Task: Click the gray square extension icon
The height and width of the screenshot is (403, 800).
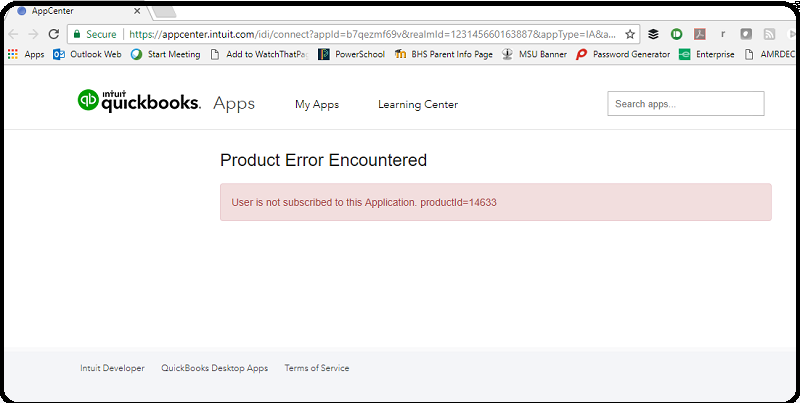Action: pyautogui.click(x=746, y=34)
